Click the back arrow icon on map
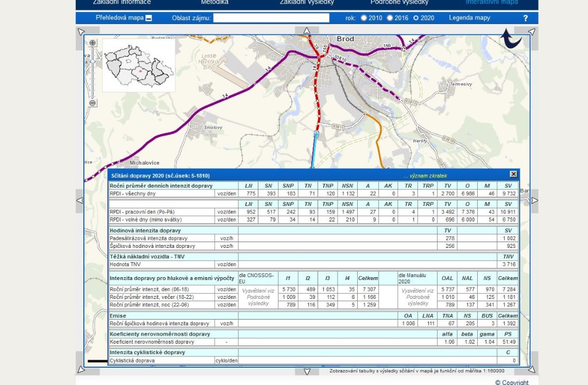This screenshot has height=385, width=588. (x=510, y=39)
